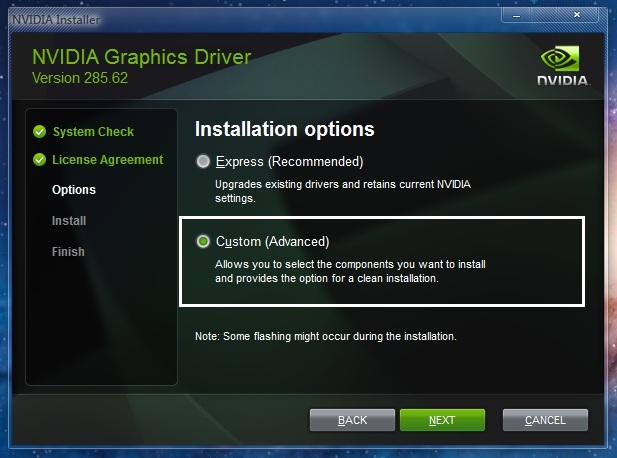Viewport: 617px width, 458px height.
Task: Click the System Check step in sidebar
Action: click(x=93, y=131)
